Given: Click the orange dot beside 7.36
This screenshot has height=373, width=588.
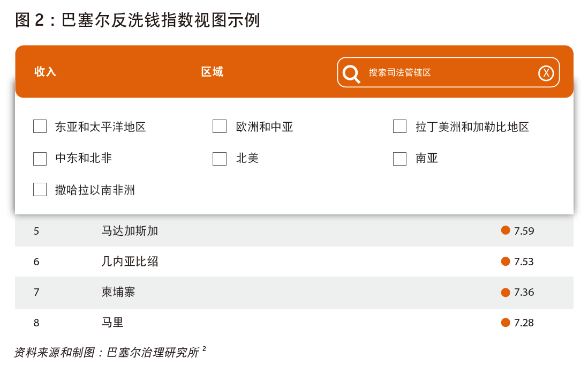Looking at the screenshot, I should tap(505, 292).
